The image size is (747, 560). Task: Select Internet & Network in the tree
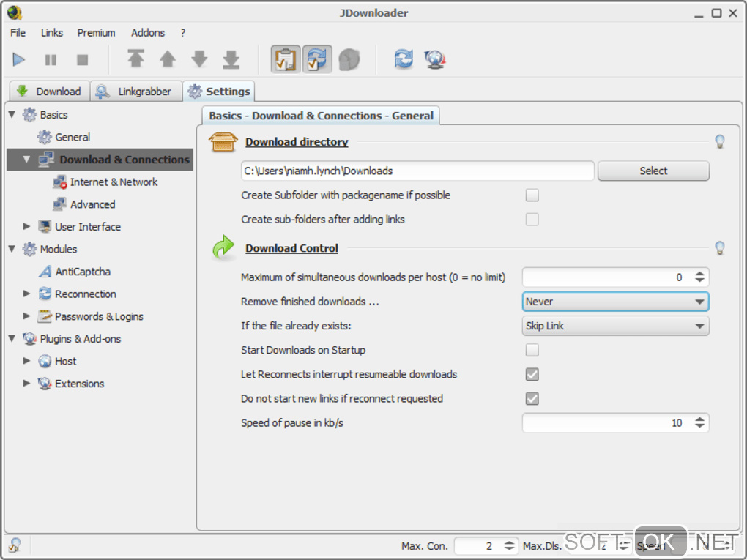coord(114,182)
